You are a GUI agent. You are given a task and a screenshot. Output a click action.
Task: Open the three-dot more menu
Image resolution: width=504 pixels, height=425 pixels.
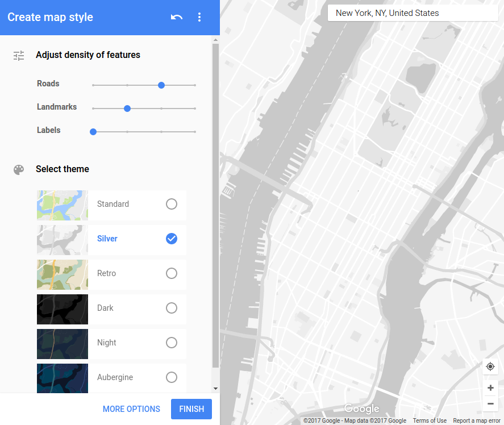(199, 17)
